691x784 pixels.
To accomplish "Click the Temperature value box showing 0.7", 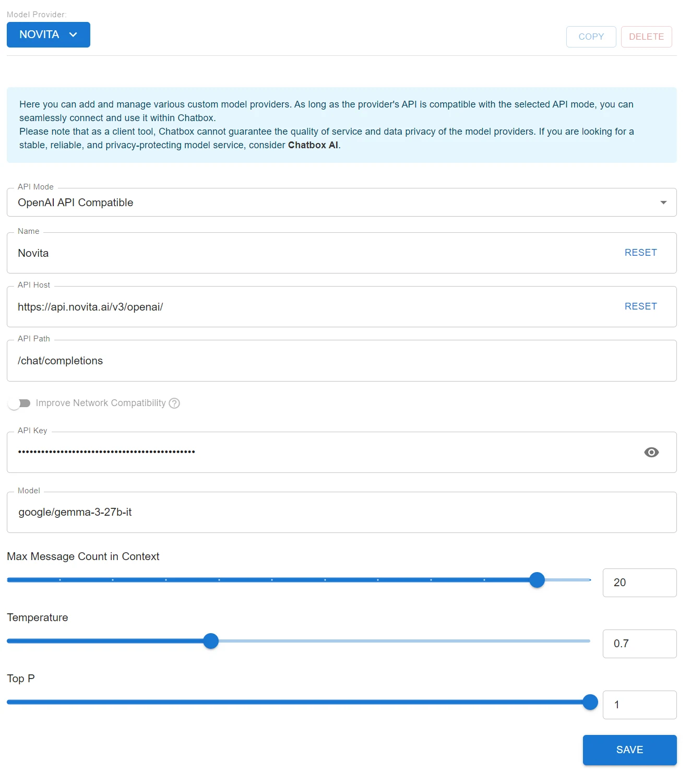I will pyautogui.click(x=640, y=644).
